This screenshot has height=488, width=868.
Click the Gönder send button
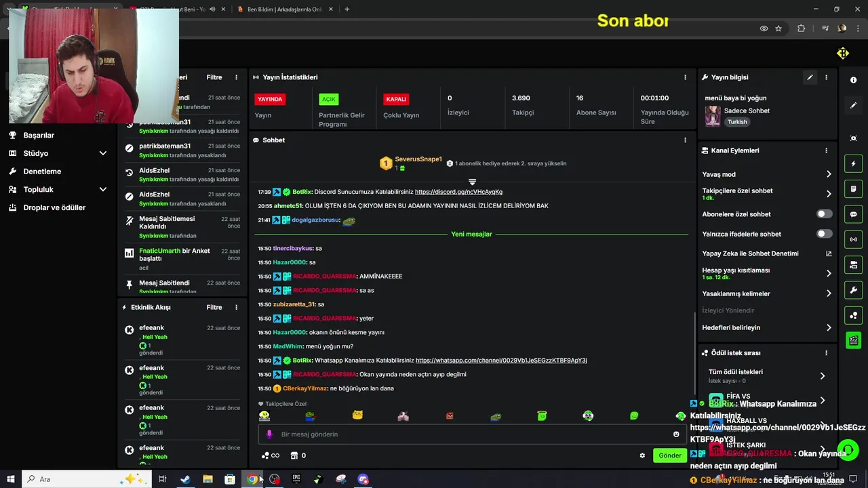(669, 455)
